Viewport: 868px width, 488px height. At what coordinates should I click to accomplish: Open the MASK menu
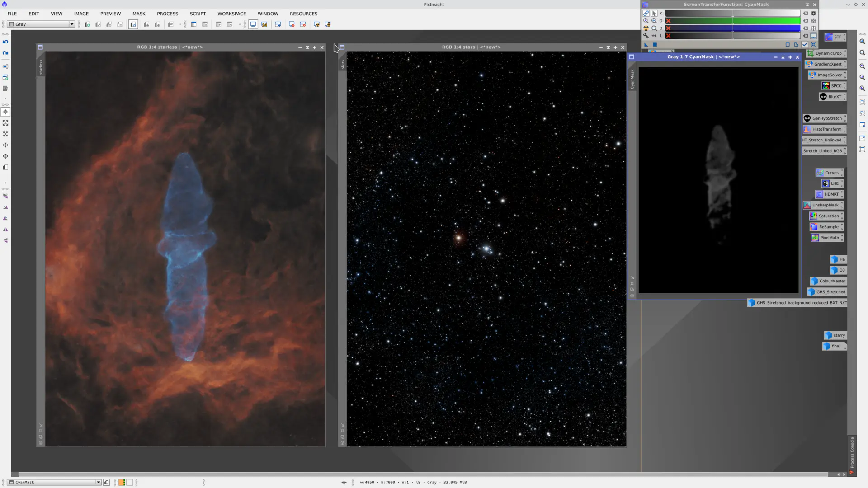pyautogui.click(x=139, y=14)
